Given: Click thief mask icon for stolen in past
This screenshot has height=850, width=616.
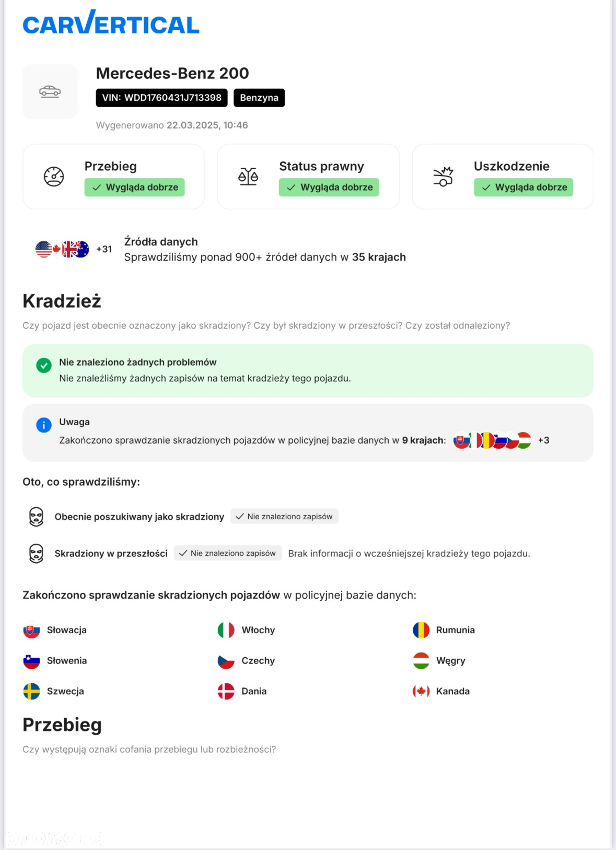Looking at the screenshot, I should pos(36,553).
